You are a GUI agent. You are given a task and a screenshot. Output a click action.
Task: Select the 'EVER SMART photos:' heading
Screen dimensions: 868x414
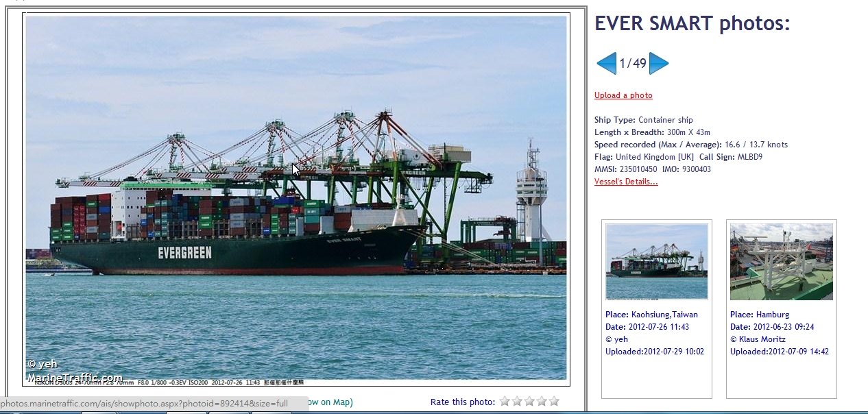[692, 23]
